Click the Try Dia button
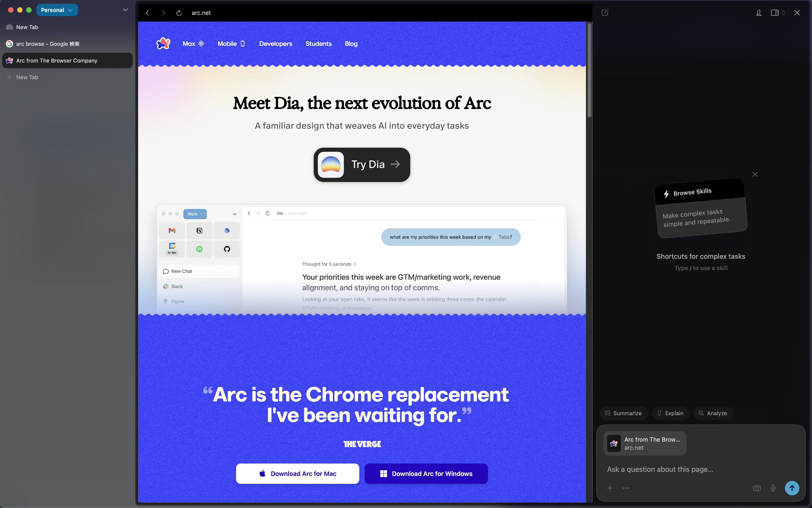Image resolution: width=812 pixels, height=508 pixels. point(362,165)
